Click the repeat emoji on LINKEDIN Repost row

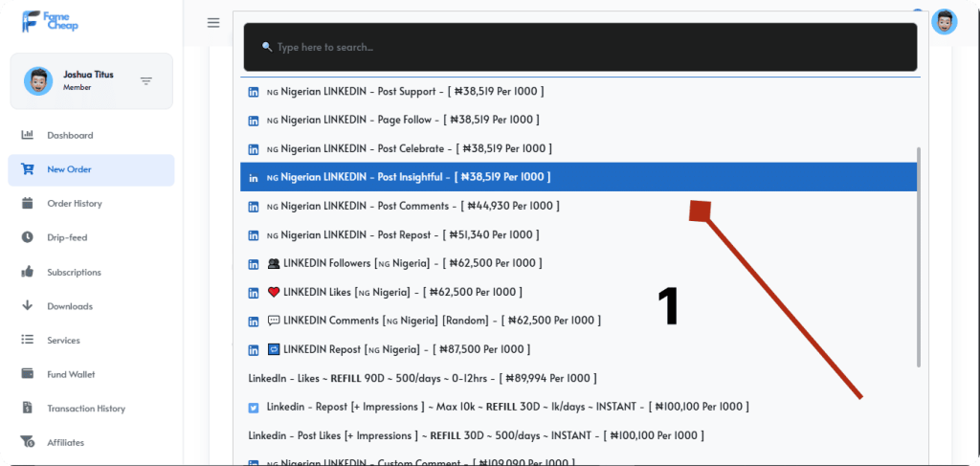click(x=274, y=349)
